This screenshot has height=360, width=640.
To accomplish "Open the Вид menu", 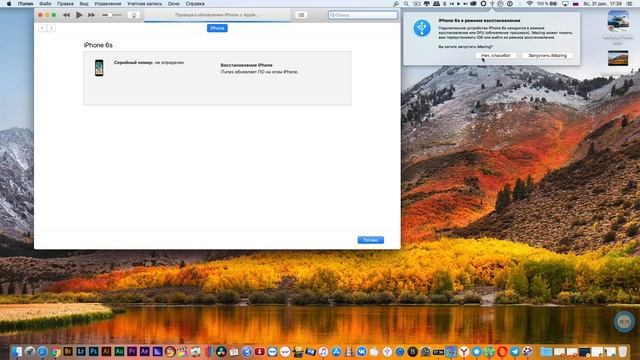I will click(84, 4).
